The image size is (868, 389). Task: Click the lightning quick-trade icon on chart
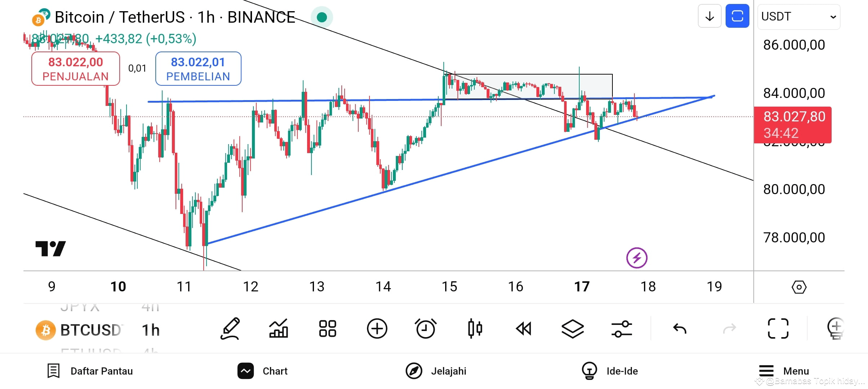[637, 258]
